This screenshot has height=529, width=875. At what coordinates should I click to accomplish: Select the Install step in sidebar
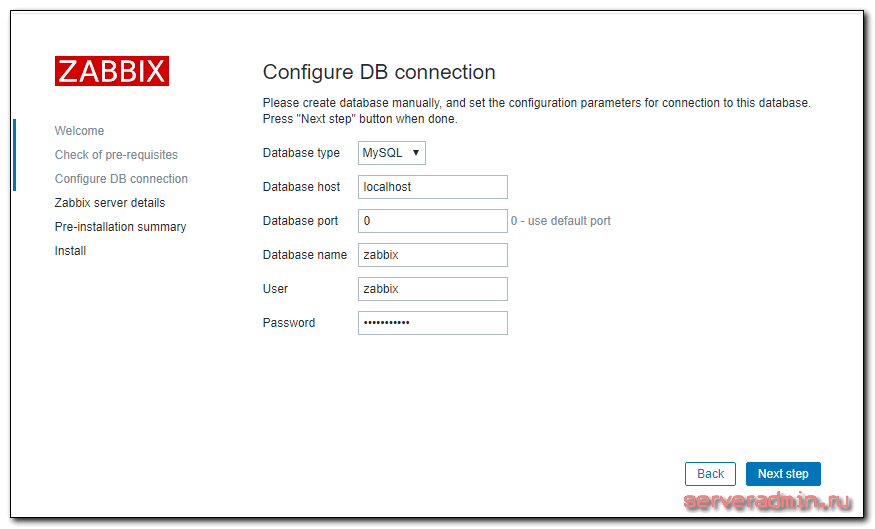click(70, 251)
